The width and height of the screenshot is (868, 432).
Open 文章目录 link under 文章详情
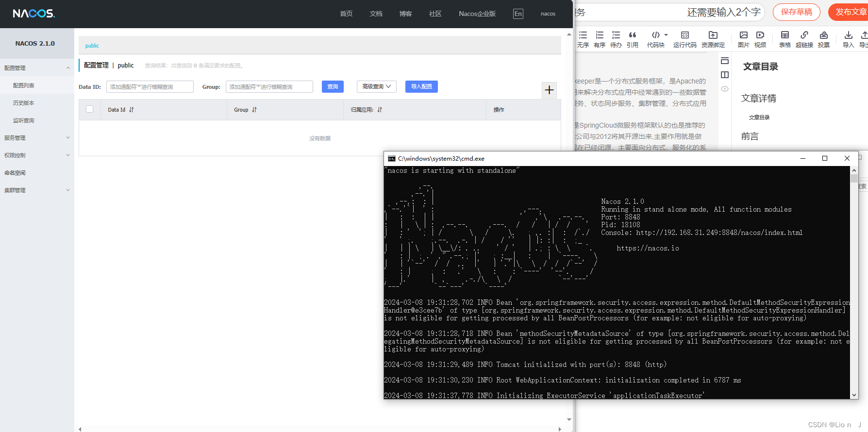[x=759, y=117]
